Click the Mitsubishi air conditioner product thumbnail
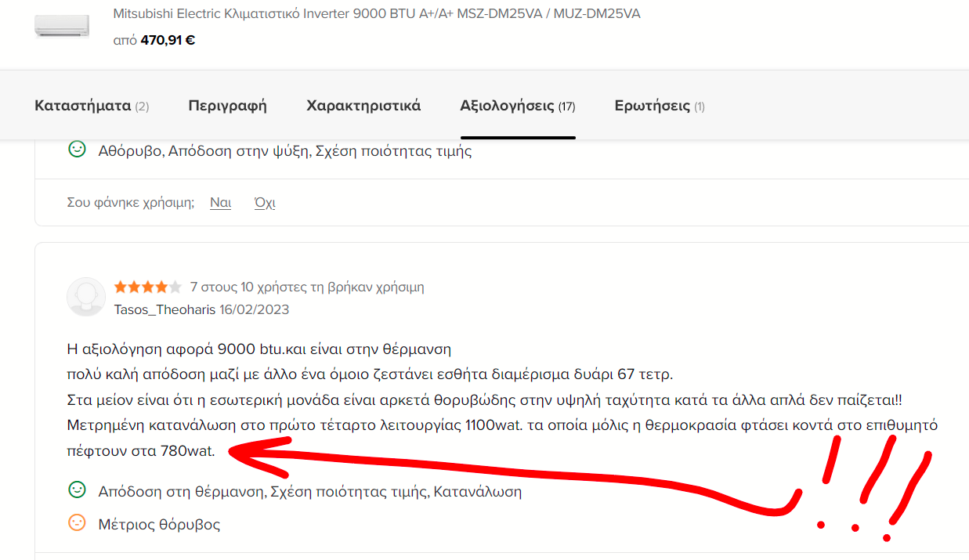The image size is (969, 560). coord(62,26)
